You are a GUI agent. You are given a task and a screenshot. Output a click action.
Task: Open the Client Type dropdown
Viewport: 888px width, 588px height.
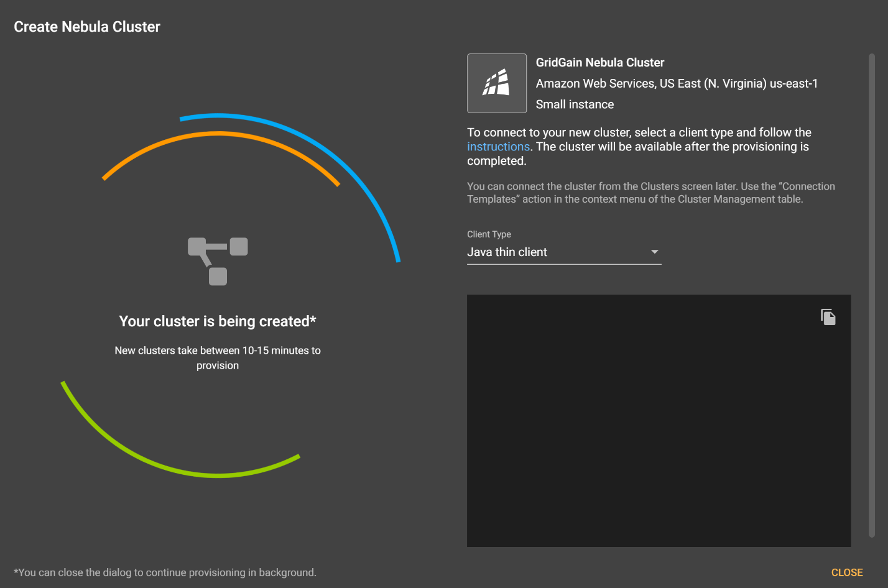[564, 252]
